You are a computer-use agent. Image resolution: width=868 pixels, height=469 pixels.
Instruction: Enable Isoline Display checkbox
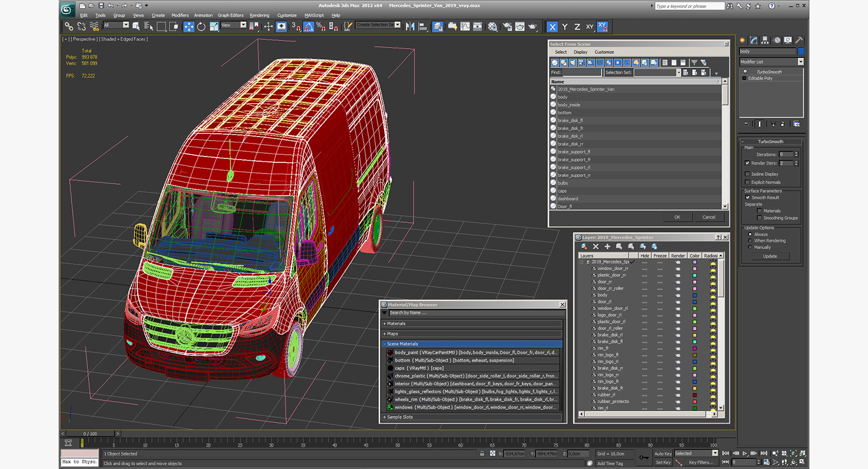point(747,174)
